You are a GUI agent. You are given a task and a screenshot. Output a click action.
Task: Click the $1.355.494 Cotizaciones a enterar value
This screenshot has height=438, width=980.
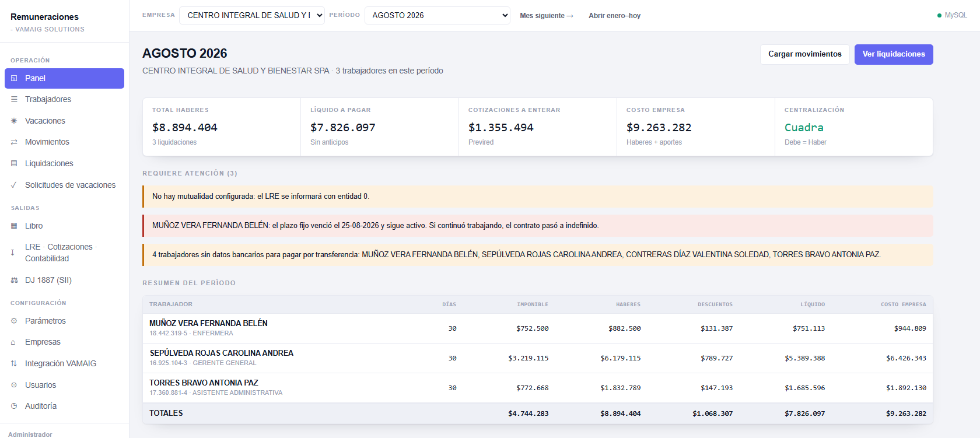point(501,127)
